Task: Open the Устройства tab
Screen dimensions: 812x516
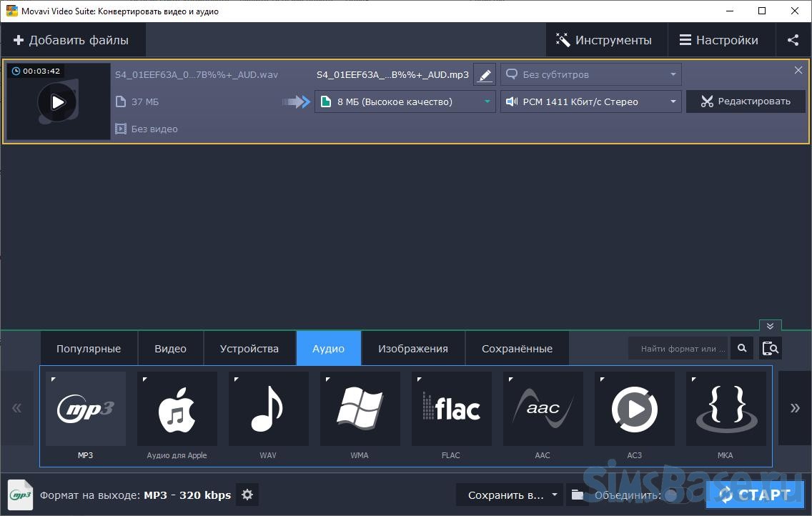Action: pos(249,349)
